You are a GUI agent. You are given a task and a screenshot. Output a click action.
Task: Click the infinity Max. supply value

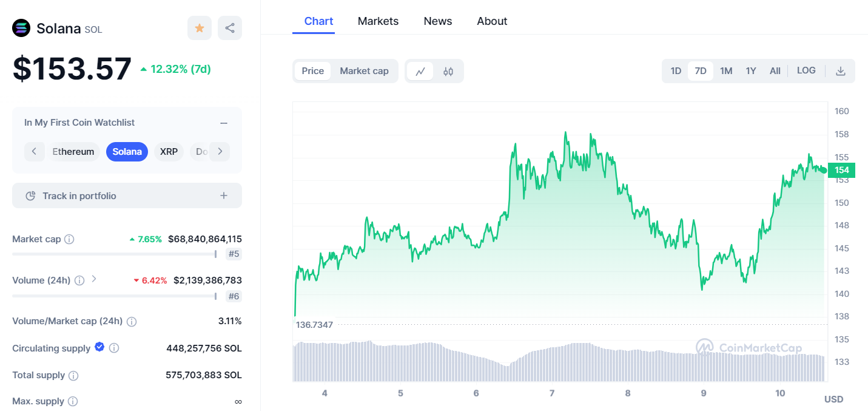pos(238,401)
